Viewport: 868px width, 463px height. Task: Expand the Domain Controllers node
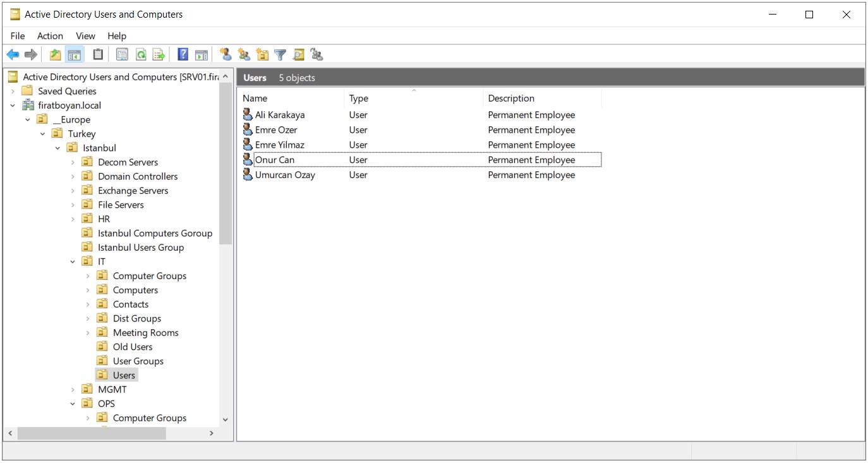(73, 176)
